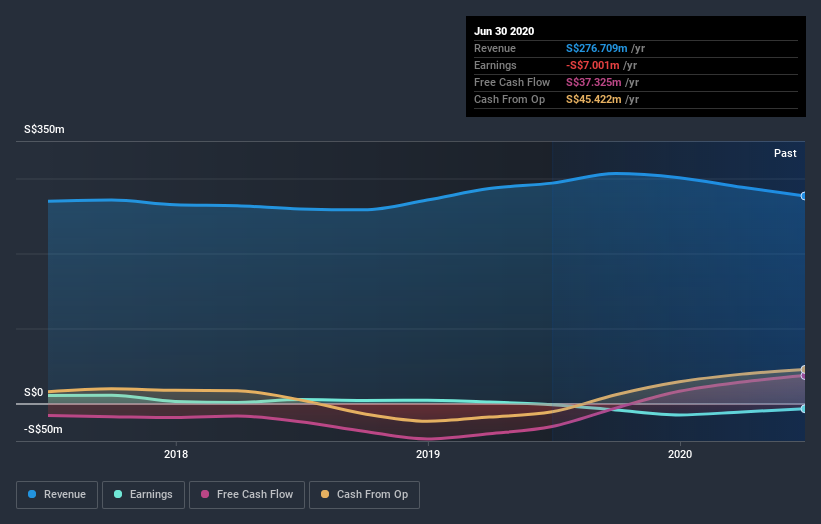The image size is (821, 524).
Task: Toggle the Revenue legend button
Action: click(57, 495)
